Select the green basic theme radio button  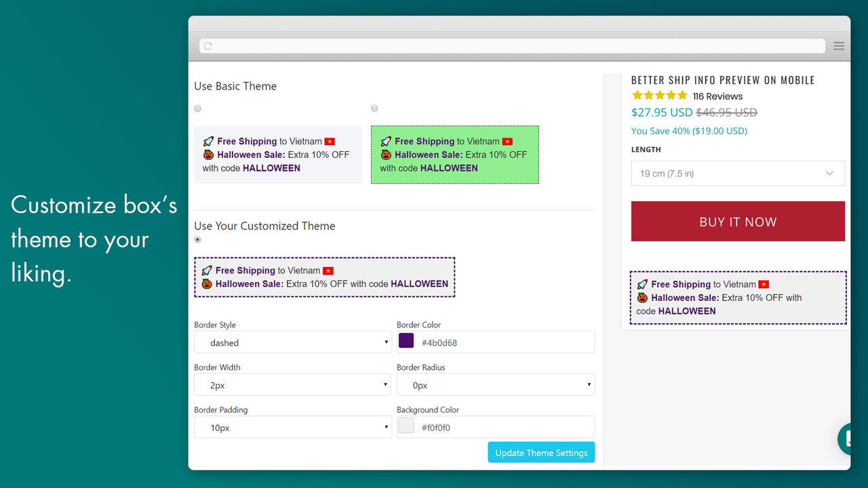pyautogui.click(x=374, y=108)
